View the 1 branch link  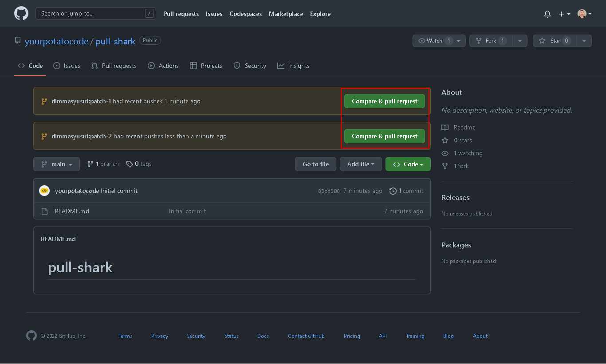pyautogui.click(x=103, y=164)
